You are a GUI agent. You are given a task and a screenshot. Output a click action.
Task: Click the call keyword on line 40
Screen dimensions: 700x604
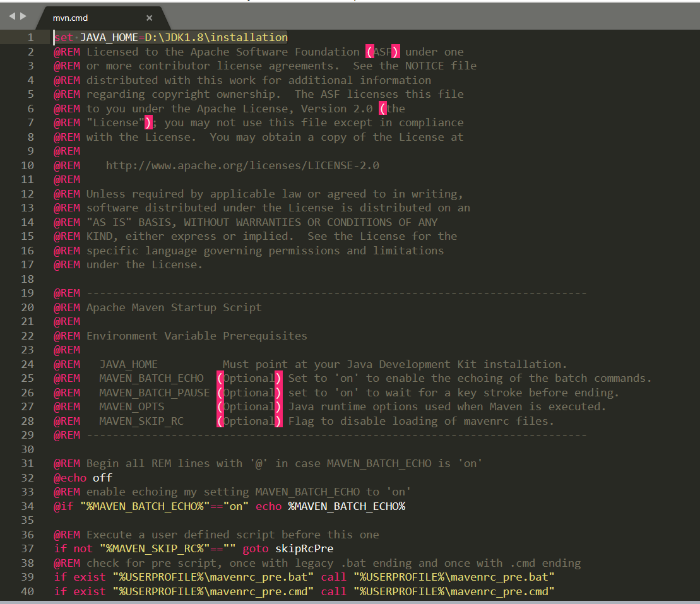(x=334, y=591)
